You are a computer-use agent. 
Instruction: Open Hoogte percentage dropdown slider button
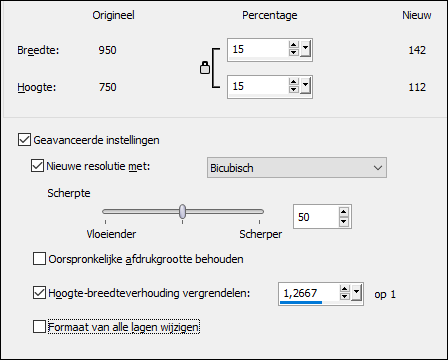pyautogui.click(x=305, y=86)
